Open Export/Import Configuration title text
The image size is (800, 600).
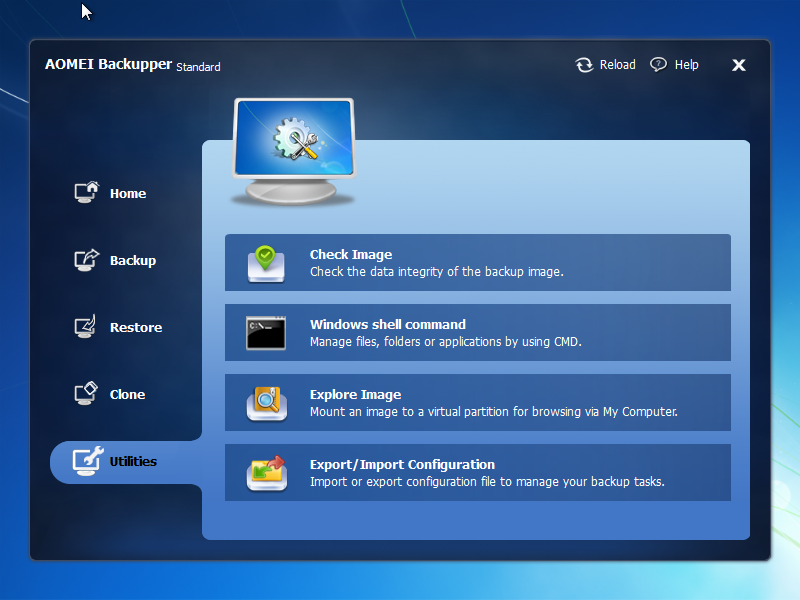tap(402, 465)
